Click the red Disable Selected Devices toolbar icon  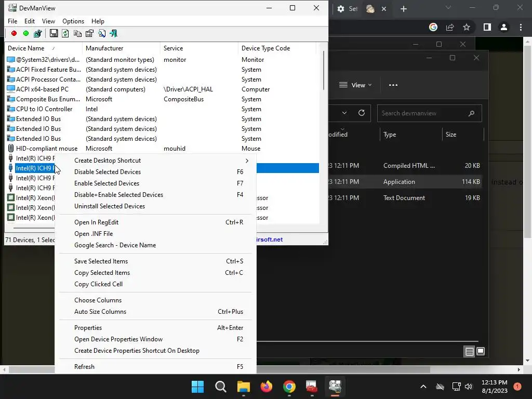[x=14, y=33]
